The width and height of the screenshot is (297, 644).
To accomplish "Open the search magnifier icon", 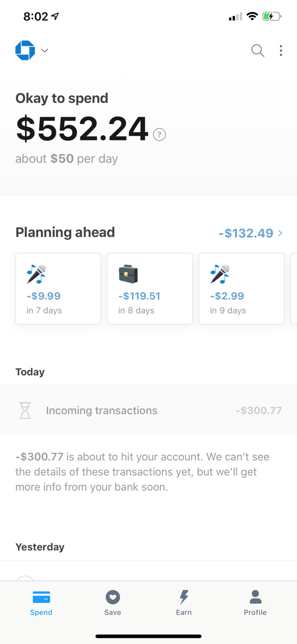I will pyautogui.click(x=258, y=50).
